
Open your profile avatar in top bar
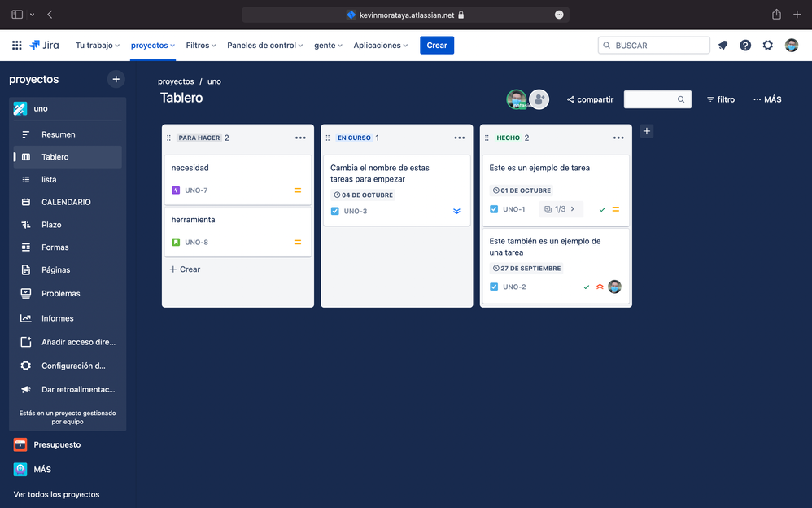click(x=792, y=45)
